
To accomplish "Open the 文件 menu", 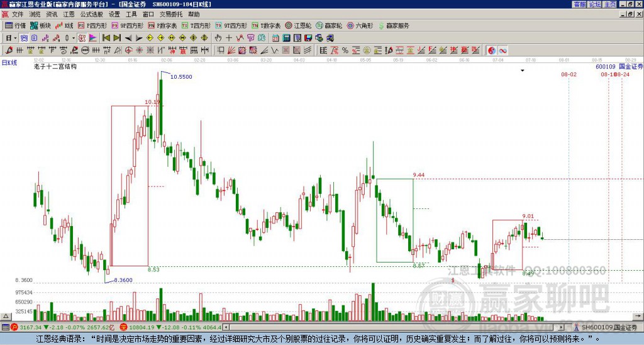I will pyautogui.click(x=18, y=14).
